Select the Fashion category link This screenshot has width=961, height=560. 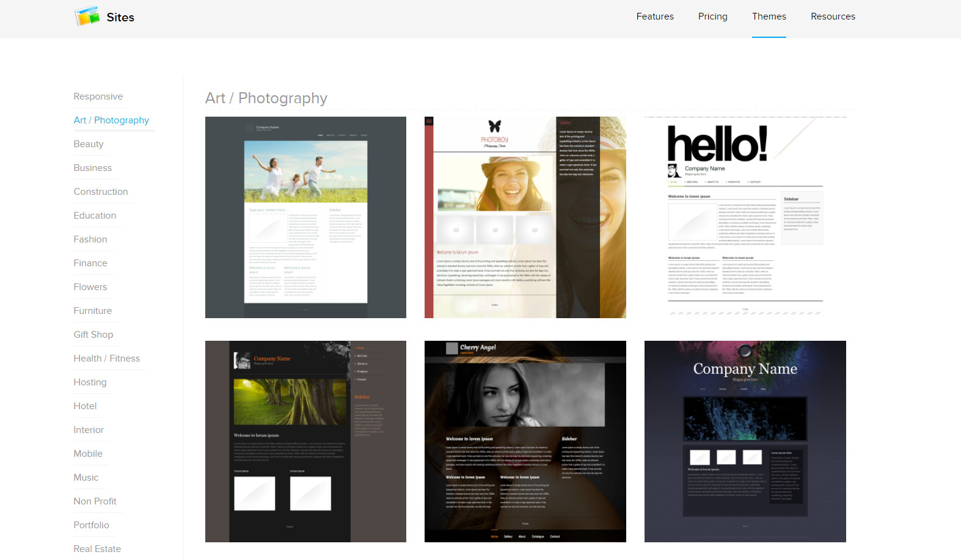pyautogui.click(x=90, y=239)
